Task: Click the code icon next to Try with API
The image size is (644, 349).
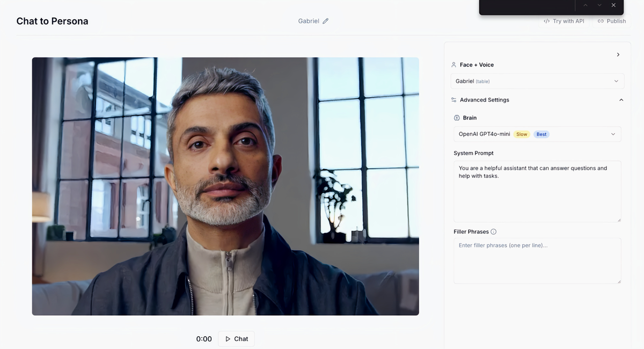Action: pyautogui.click(x=546, y=21)
